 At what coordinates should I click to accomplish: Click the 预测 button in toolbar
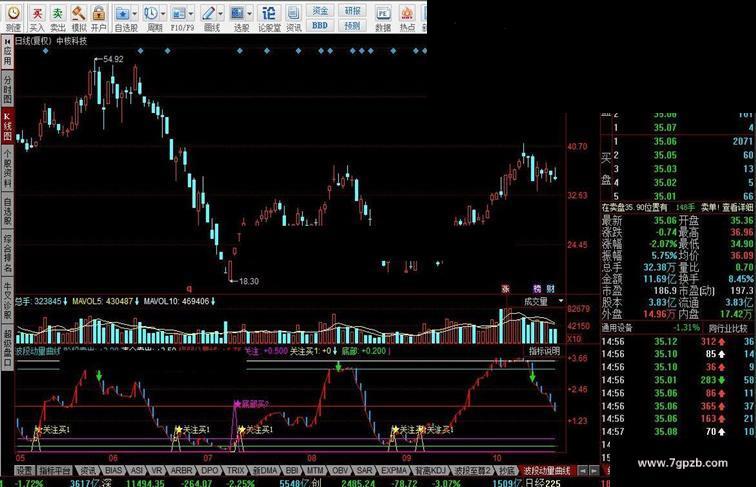click(352, 25)
